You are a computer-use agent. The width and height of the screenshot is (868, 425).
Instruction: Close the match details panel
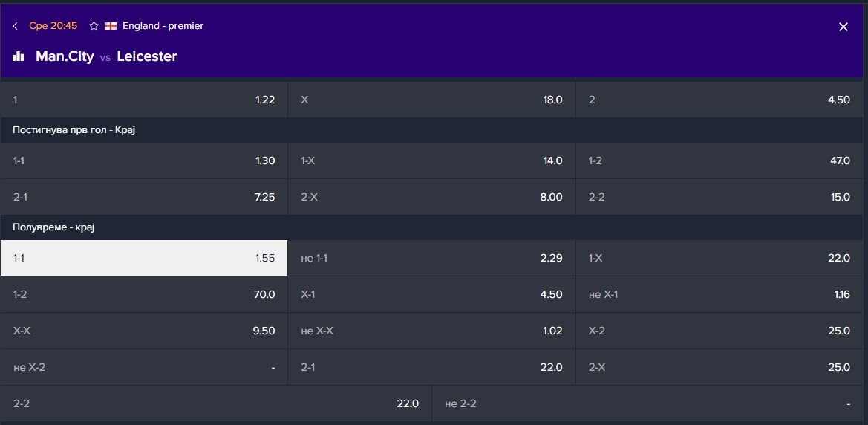pos(843,27)
